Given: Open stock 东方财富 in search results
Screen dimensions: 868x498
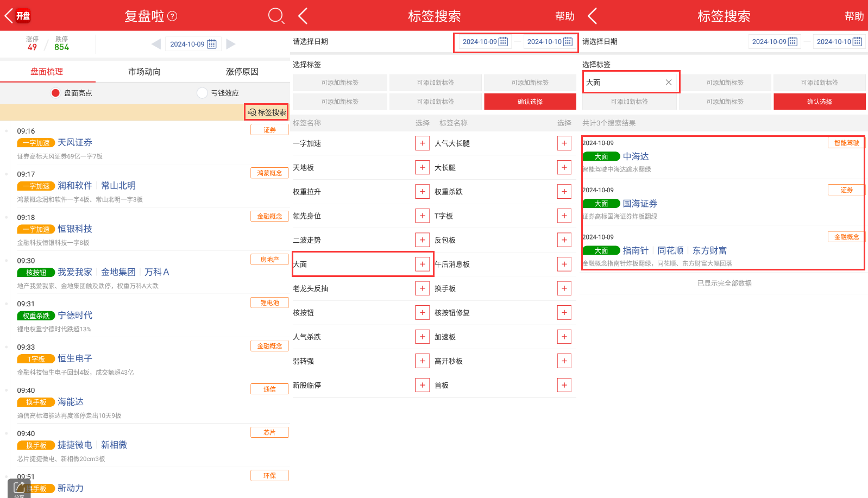Looking at the screenshot, I should tap(709, 250).
